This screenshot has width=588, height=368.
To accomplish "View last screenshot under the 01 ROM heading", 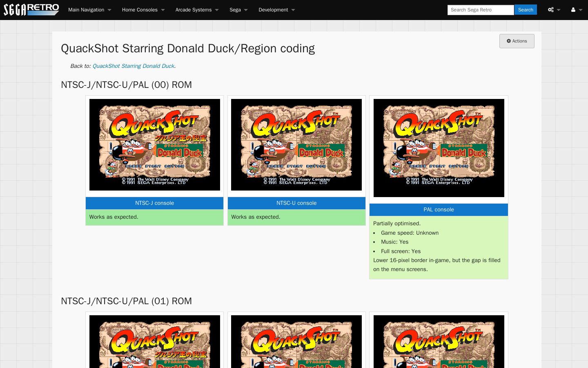I will [x=439, y=341].
